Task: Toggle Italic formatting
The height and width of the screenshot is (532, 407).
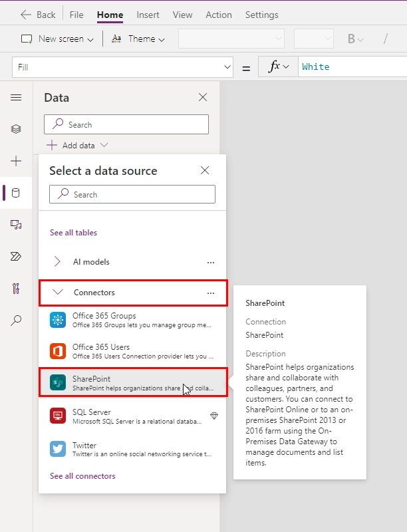Action: 386,39
